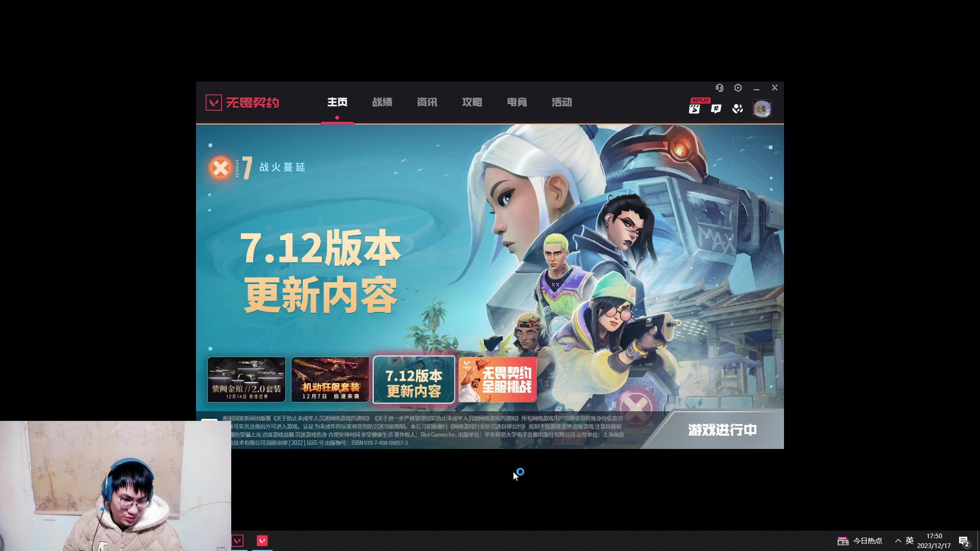980x551 pixels.
Task: Switch to the 战绩 tab
Action: click(382, 102)
